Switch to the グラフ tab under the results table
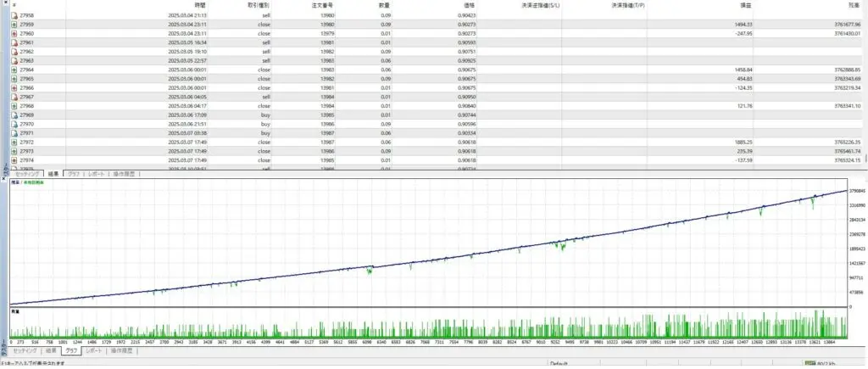 click(73, 173)
